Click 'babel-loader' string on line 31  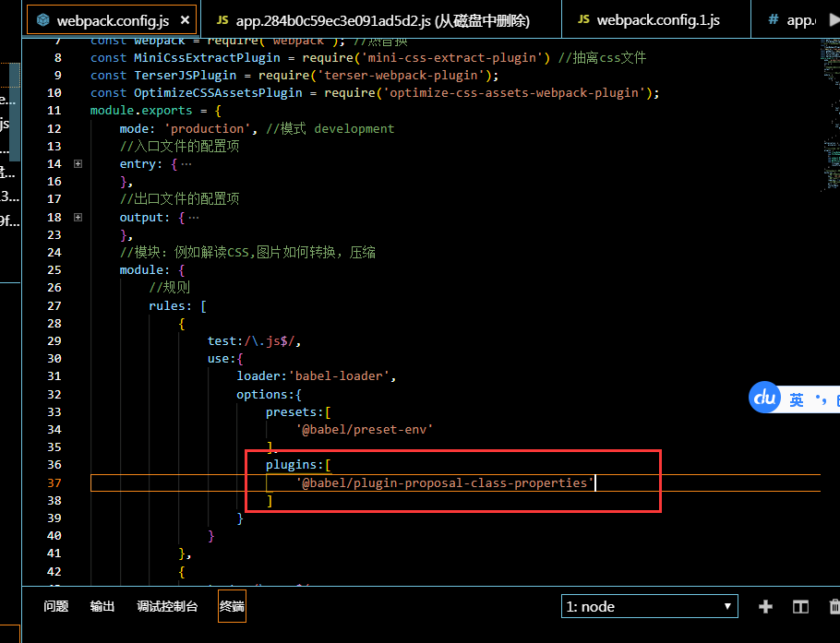coord(339,375)
